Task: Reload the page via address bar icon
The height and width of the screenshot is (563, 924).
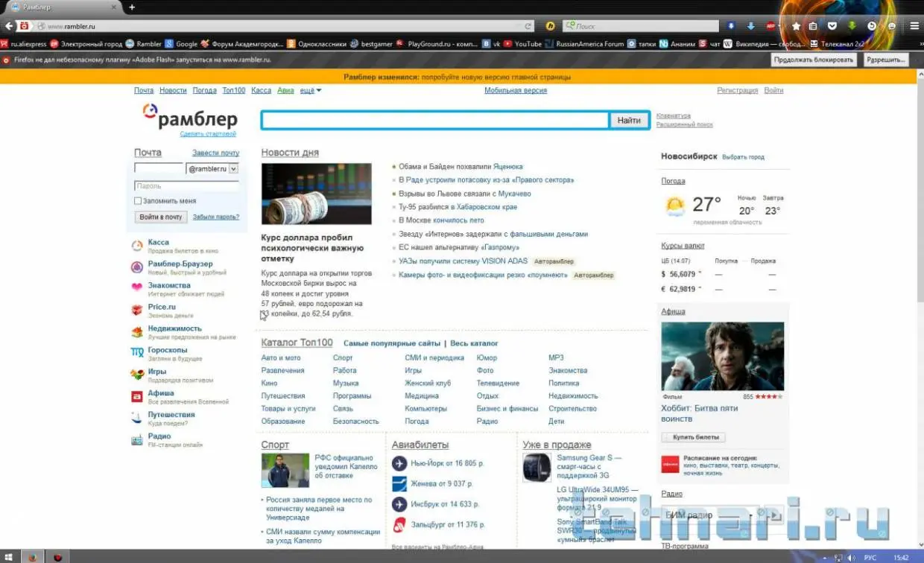Action: tap(528, 26)
